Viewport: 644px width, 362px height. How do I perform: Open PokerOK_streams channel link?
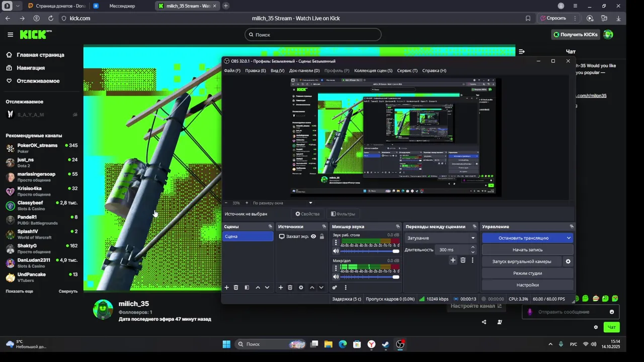37,145
